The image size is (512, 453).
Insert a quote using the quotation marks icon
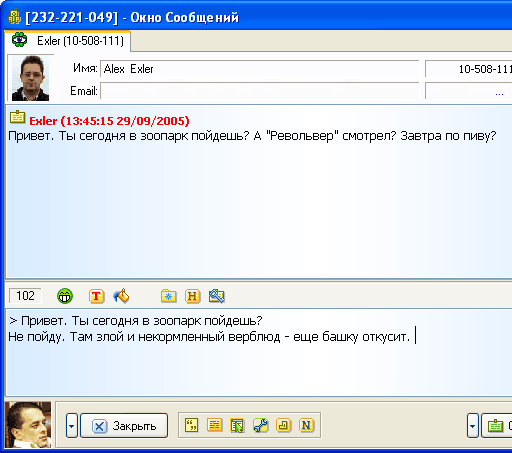[x=191, y=425]
